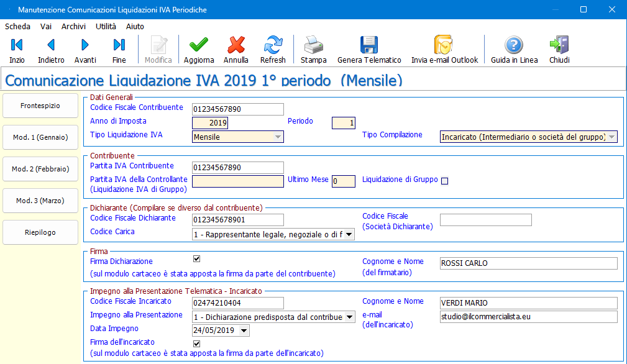Exit using the Chiudi door icon
Viewport: 627px width, 364px height.
point(559,50)
